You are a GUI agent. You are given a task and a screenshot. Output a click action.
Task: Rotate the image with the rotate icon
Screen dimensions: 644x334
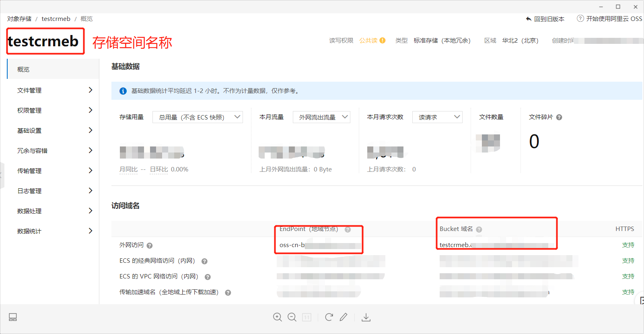(329, 317)
